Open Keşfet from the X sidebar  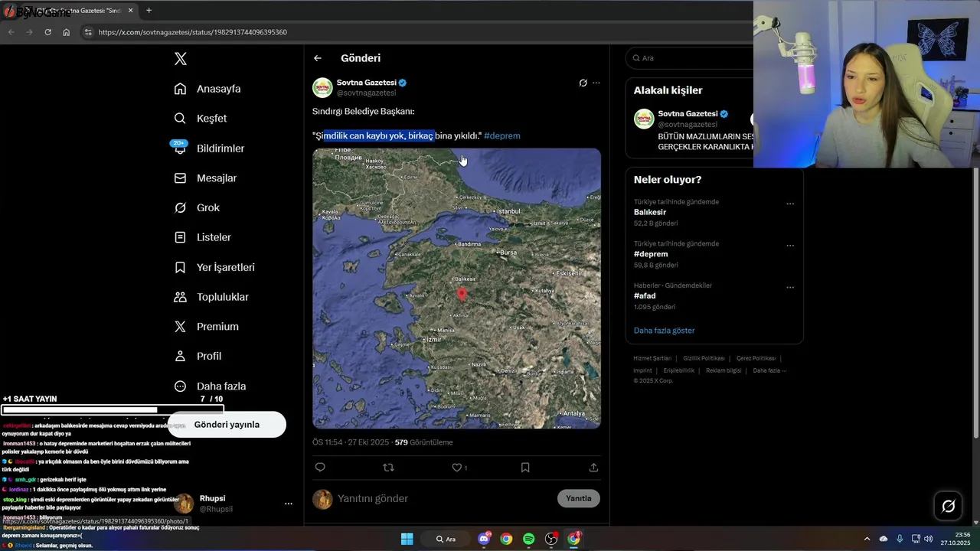(201, 119)
